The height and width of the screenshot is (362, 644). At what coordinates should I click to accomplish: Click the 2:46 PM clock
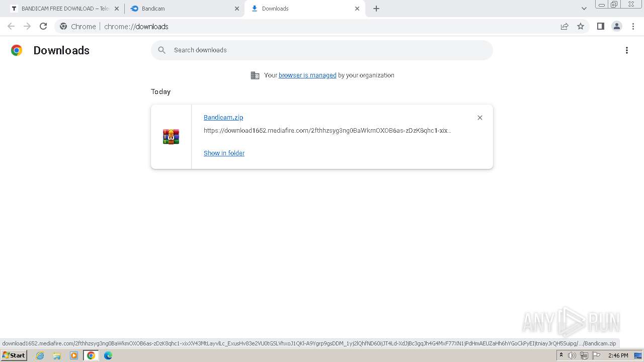pyautogui.click(x=618, y=355)
